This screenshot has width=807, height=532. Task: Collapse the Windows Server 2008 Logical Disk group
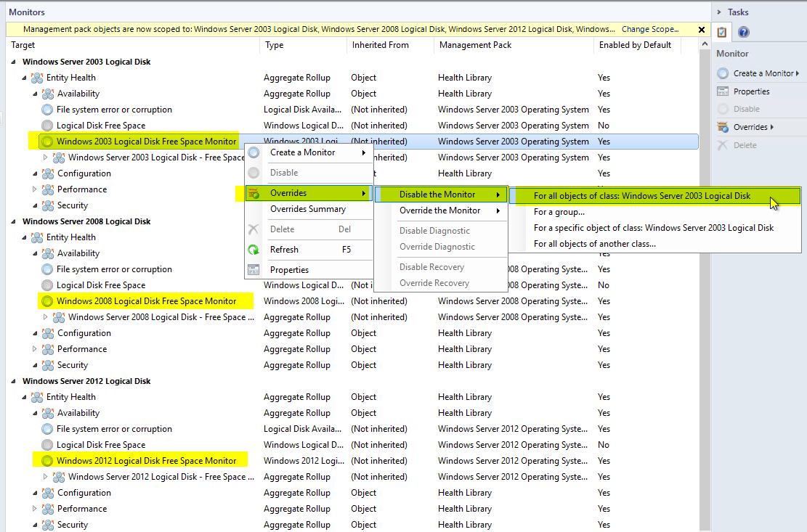(13, 221)
